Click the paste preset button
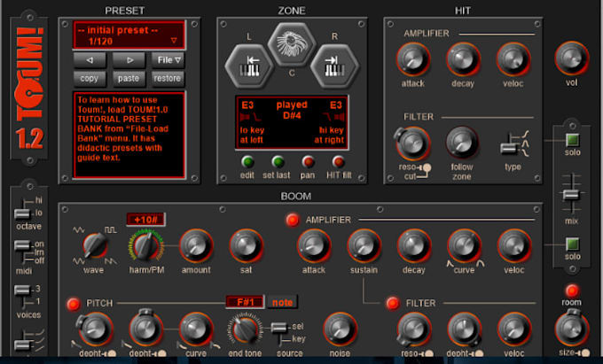The width and height of the screenshot is (603, 364). (129, 78)
